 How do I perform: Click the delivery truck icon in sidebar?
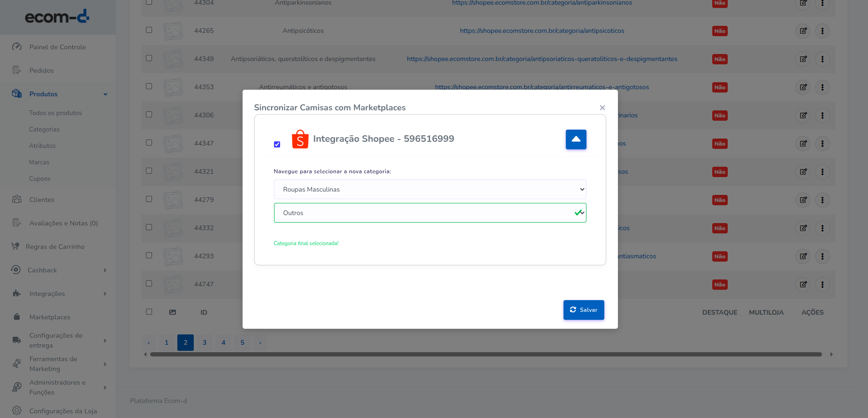[17, 340]
